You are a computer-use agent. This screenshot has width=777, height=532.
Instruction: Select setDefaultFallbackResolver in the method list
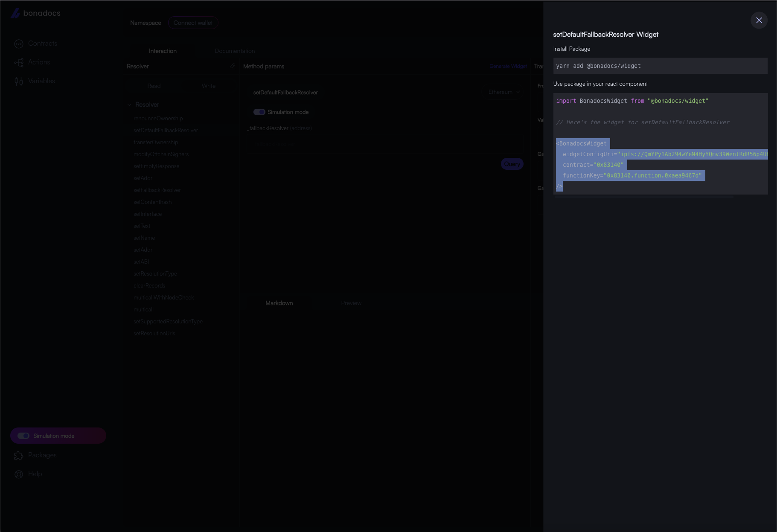pyautogui.click(x=166, y=130)
